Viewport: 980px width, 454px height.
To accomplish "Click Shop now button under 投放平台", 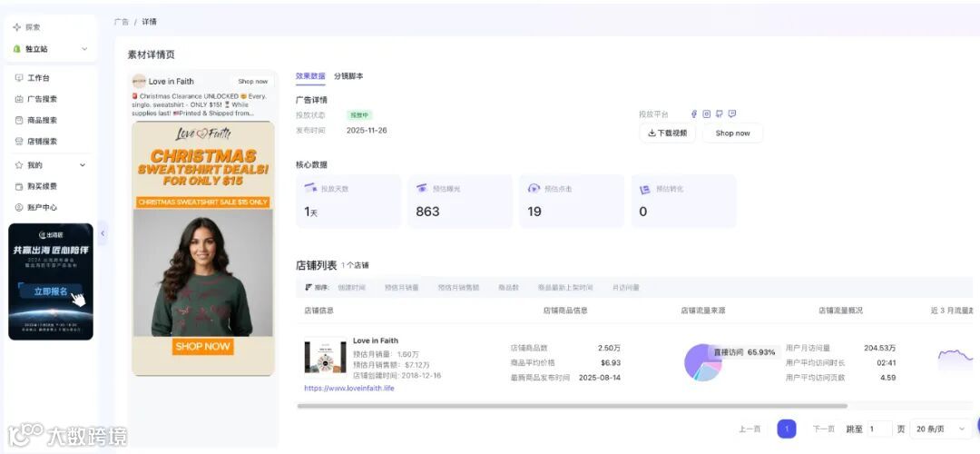I will click(x=732, y=133).
